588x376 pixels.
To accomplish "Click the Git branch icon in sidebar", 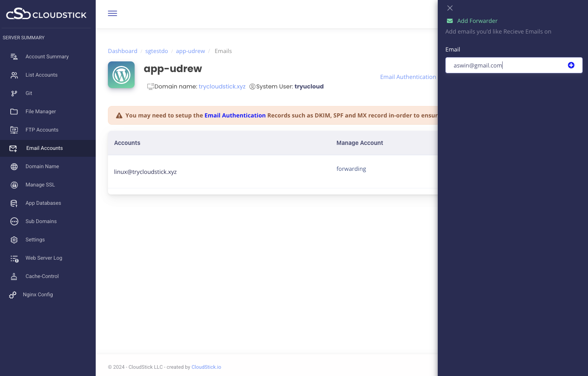I will (14, 93).
